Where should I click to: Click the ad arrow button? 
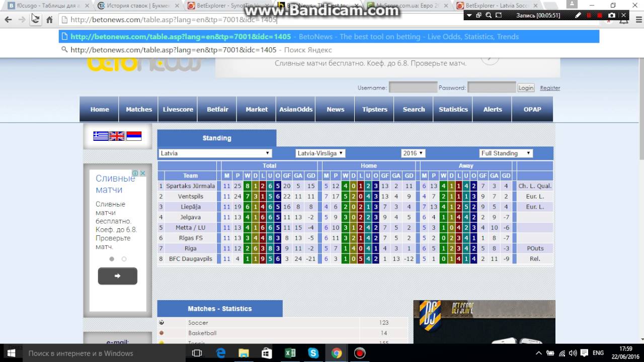coord(117,276)
